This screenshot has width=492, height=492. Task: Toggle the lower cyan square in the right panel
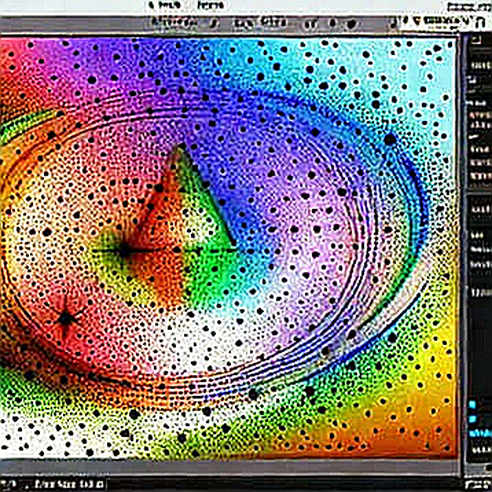coord(472,419)
